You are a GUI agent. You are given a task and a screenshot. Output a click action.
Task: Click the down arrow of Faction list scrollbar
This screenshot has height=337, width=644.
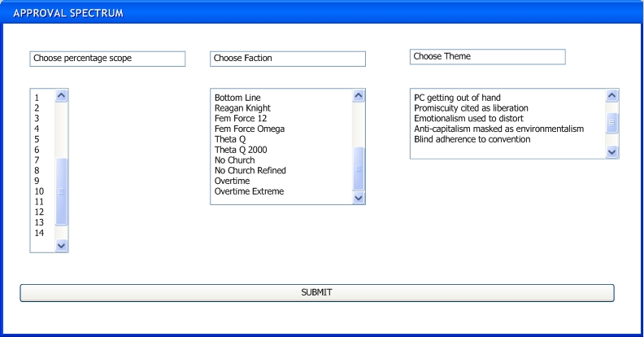click(x=358, y=198)
